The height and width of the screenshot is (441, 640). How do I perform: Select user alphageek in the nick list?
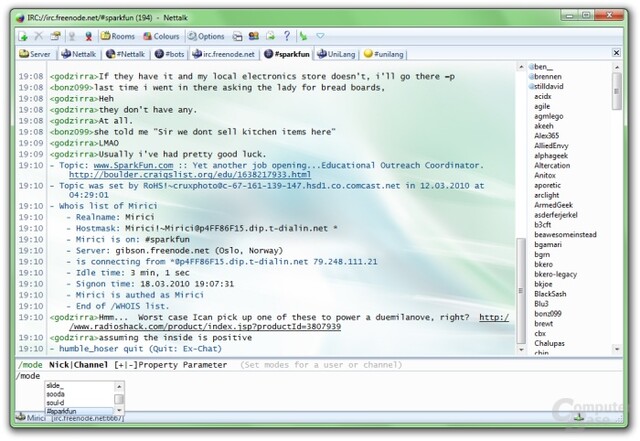[x=551, y=156]
